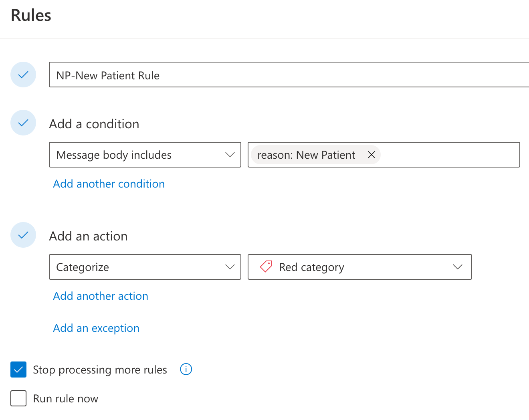Select the "reason: New Patient" chip
This screenshot has height=420, width=529.
tap(306, 155)
